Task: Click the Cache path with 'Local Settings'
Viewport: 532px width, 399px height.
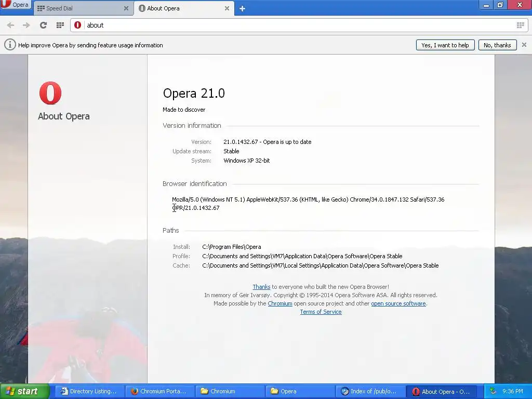Action: [x=320, y=265]
